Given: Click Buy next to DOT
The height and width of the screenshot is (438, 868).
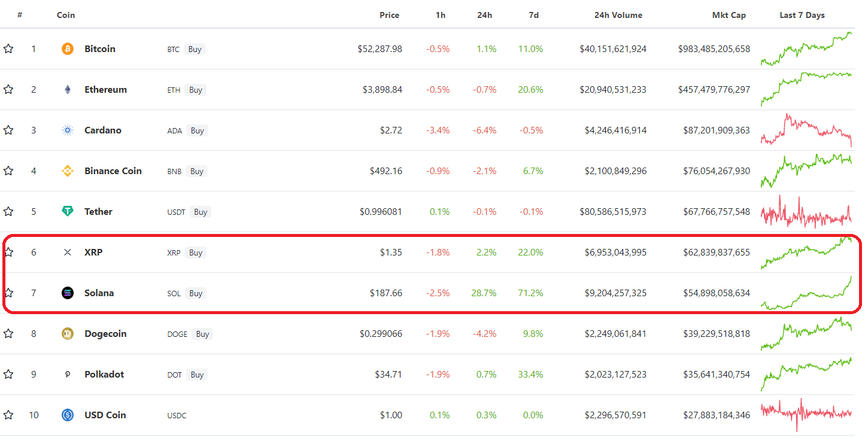Looking at the screenshot, I should coord(196,375).
